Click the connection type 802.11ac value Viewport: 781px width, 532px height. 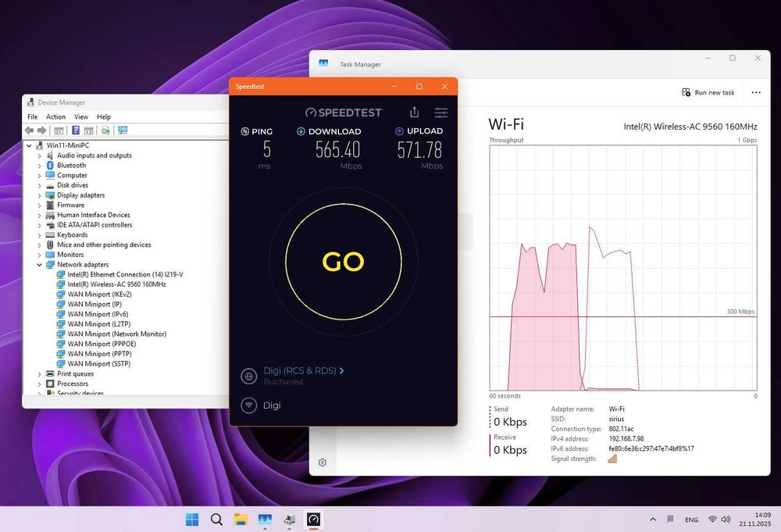(x=621, y=429)
